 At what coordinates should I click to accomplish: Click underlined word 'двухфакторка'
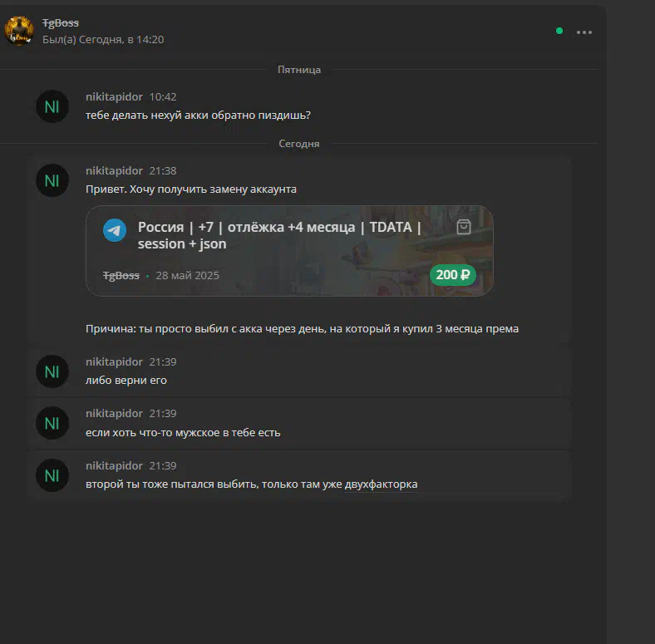[381, 484]
